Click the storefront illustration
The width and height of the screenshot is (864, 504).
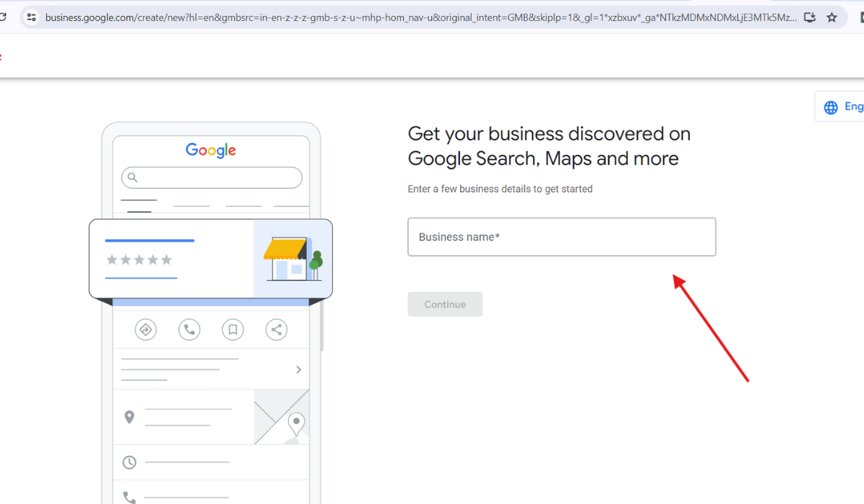(293, 258)
